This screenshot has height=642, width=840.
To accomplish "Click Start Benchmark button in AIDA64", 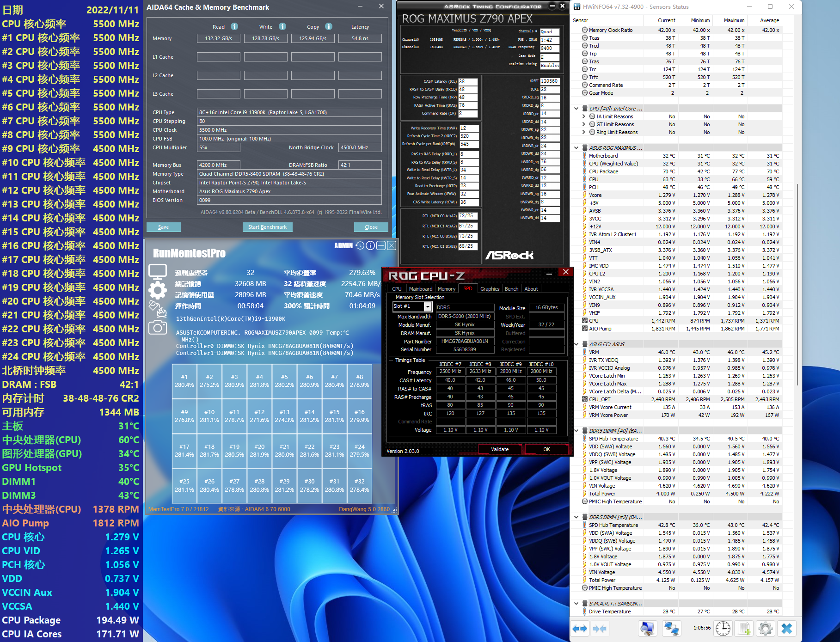I will [x=267, y=227].
